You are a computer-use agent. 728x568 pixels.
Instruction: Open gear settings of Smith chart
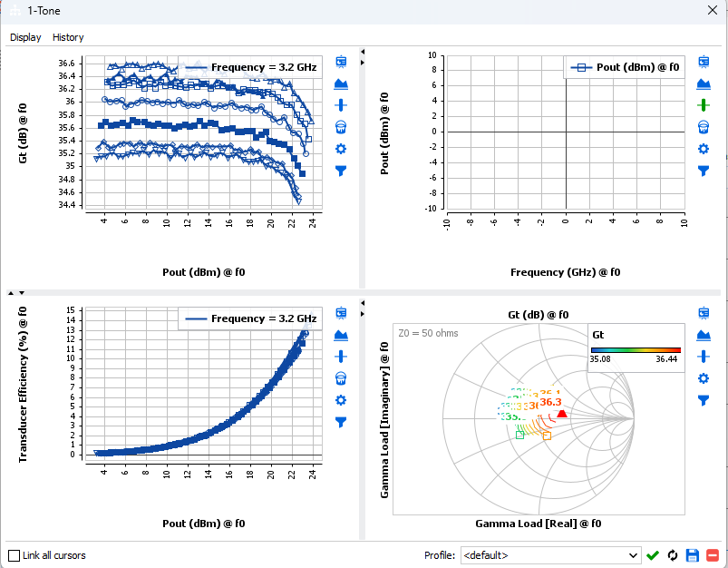[704, 378]
